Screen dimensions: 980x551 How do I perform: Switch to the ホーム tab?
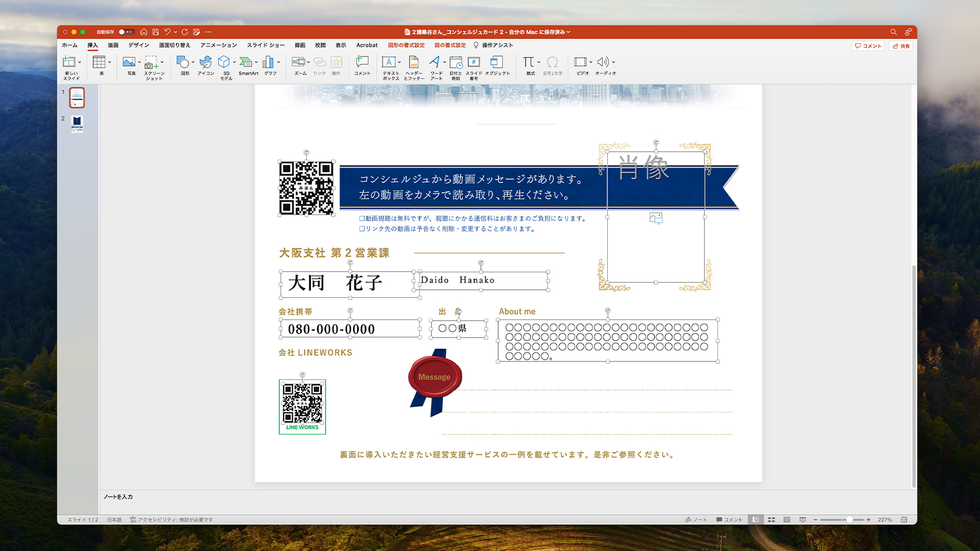(69, 45)
